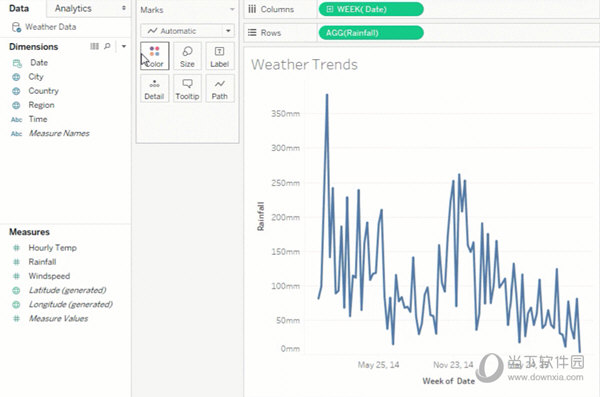Click the Rows shelf icon
The height and width of the screenshot is (397, 600).
252,33
